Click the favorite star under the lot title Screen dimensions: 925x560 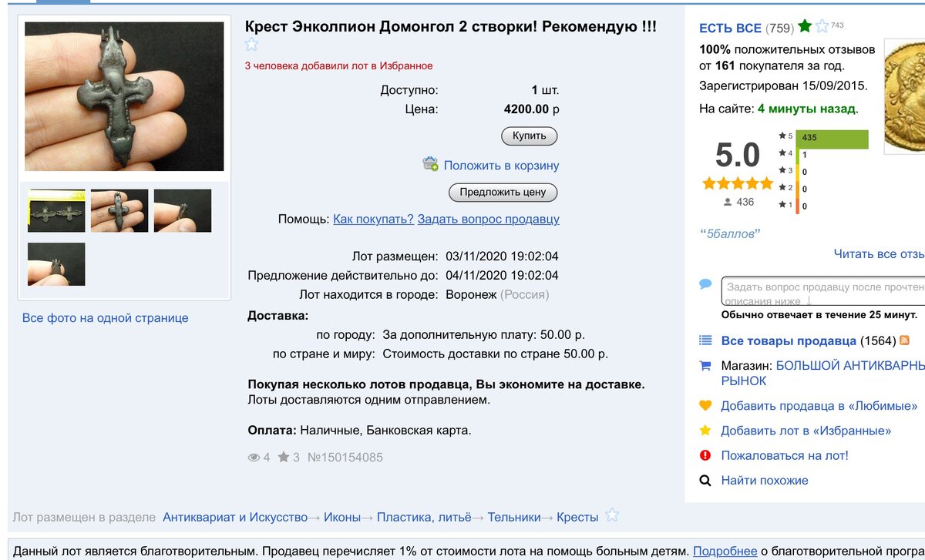[251, 45]
